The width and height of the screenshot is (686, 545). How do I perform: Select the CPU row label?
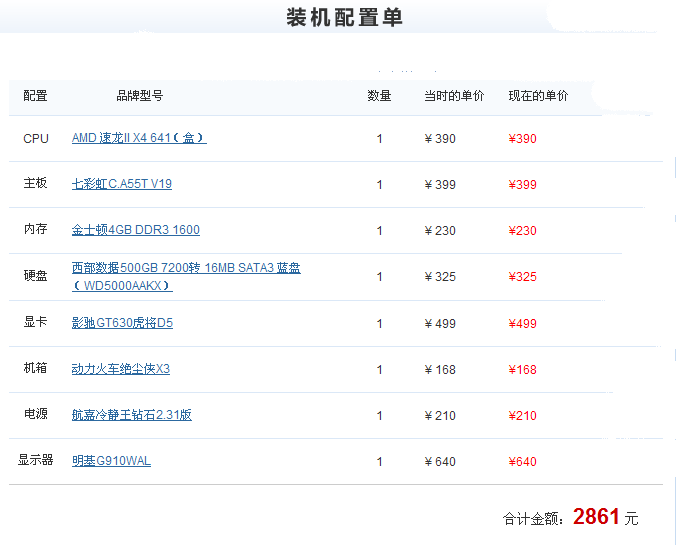click(35, 139)
